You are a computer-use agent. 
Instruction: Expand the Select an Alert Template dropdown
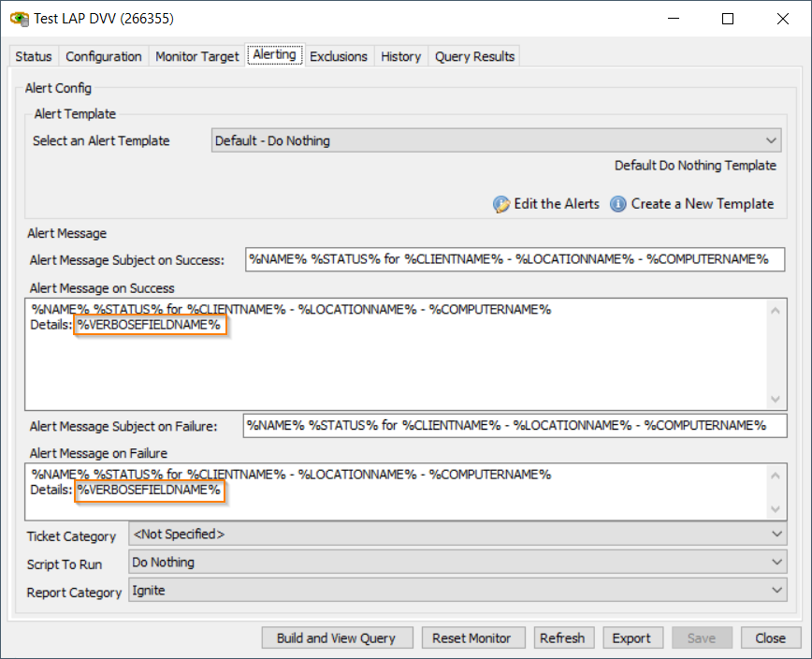[x=496, y=140]
